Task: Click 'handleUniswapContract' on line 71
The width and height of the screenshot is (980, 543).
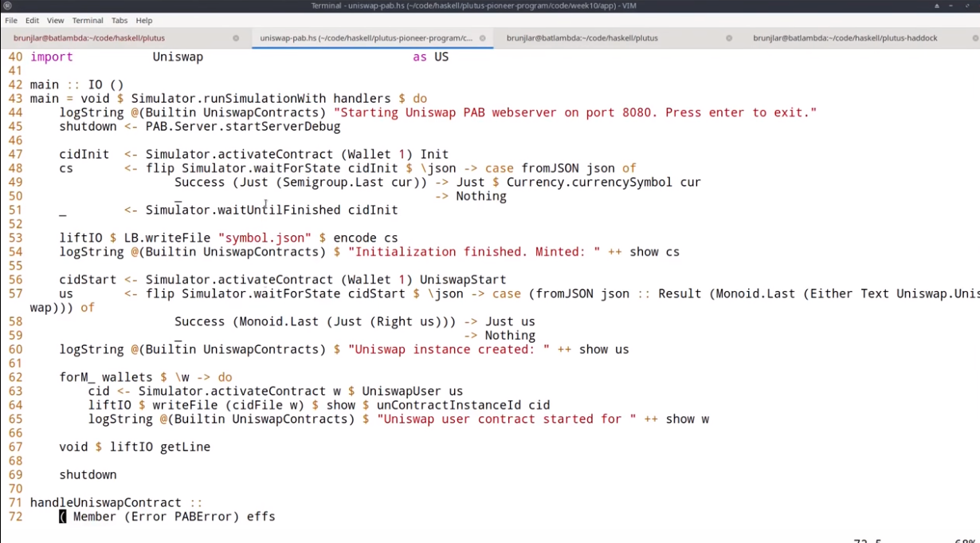Action: click(105, 502)
